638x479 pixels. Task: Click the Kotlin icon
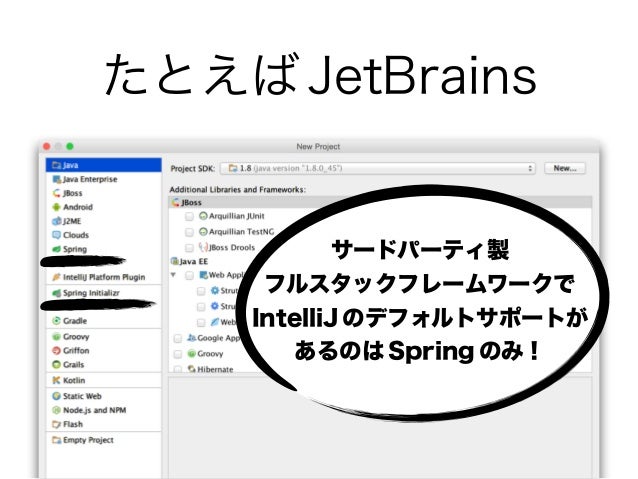coord(57,380)
